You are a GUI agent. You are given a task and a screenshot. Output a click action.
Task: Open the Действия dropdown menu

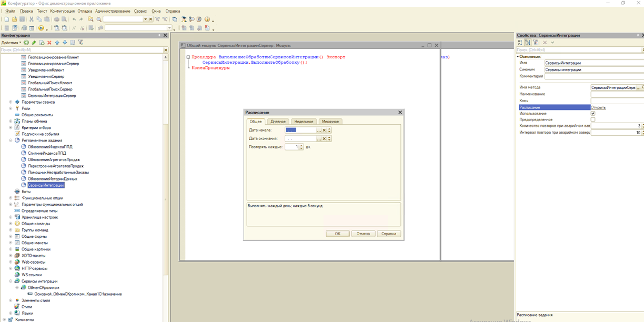[11, 43]
